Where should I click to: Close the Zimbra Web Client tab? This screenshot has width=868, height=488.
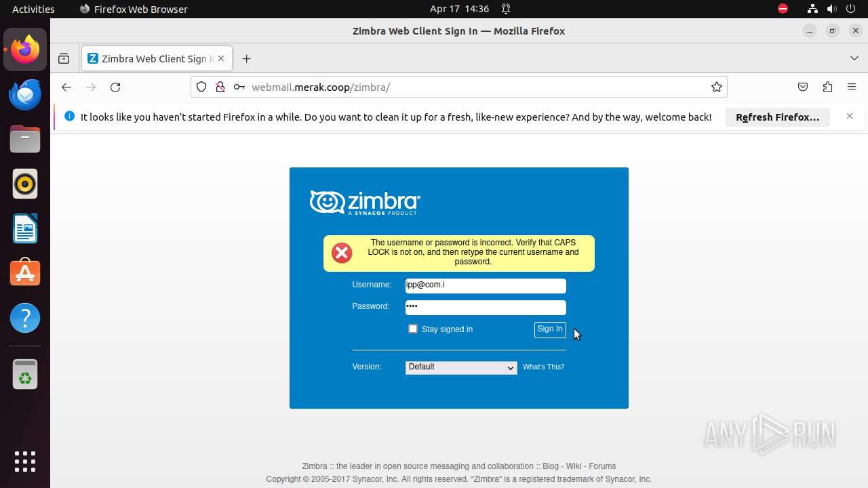(x=221, y=59)
